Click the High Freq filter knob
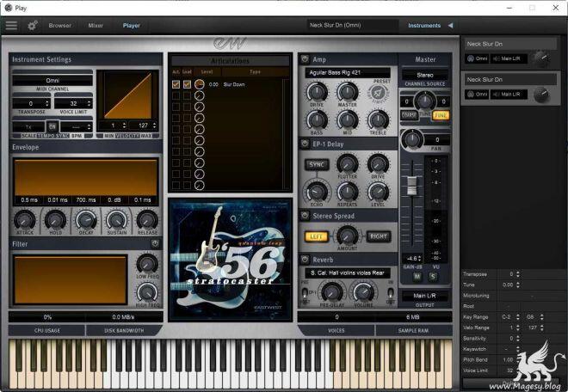This screenshot has height=392, width=568. (x=147, y=291)
